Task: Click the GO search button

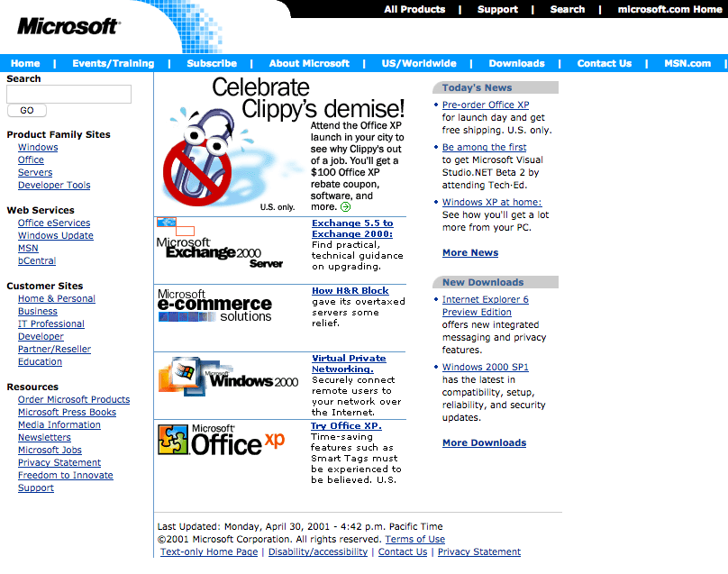Action: click(26, 110)
